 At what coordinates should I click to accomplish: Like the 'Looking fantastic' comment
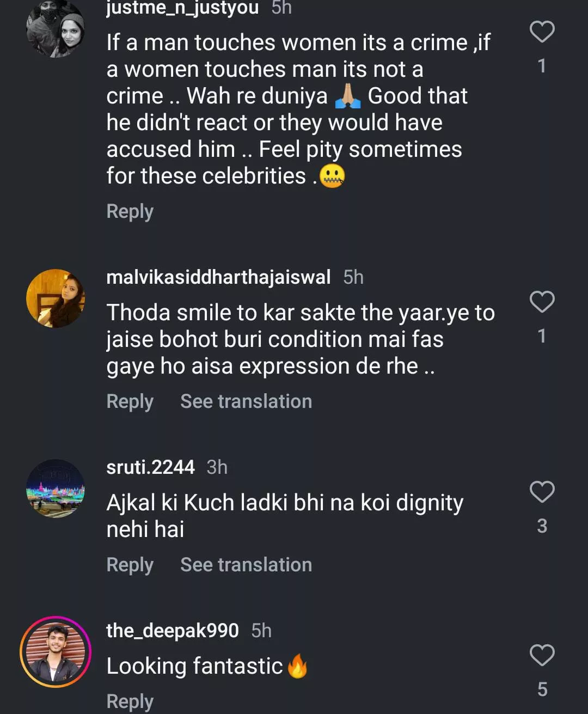pos(542,655)
